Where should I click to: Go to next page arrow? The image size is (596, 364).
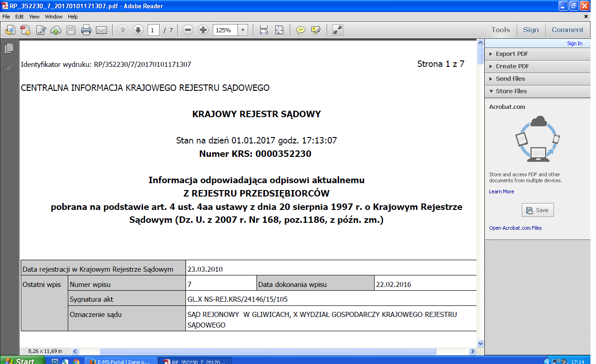click(x=138, y=30)
